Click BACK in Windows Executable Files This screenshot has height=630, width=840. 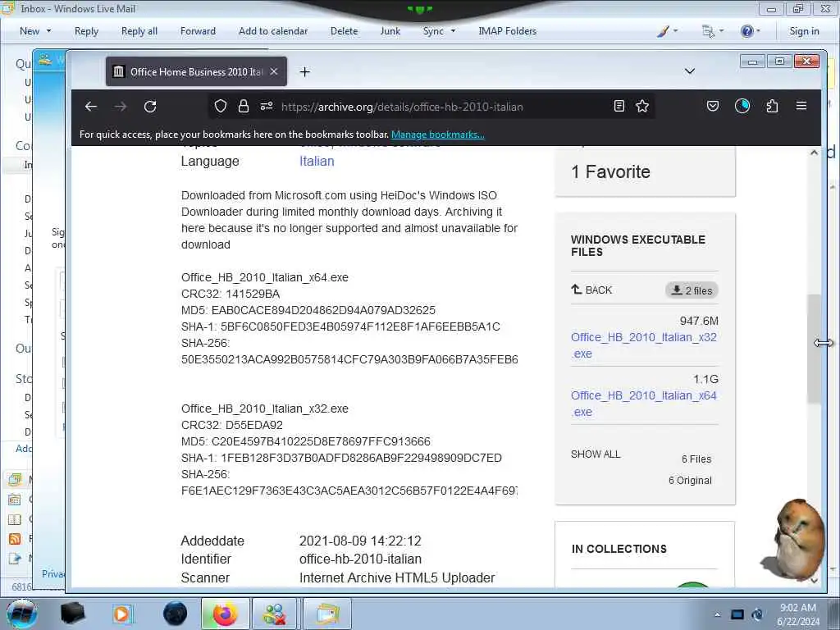[x=591, y=290]
